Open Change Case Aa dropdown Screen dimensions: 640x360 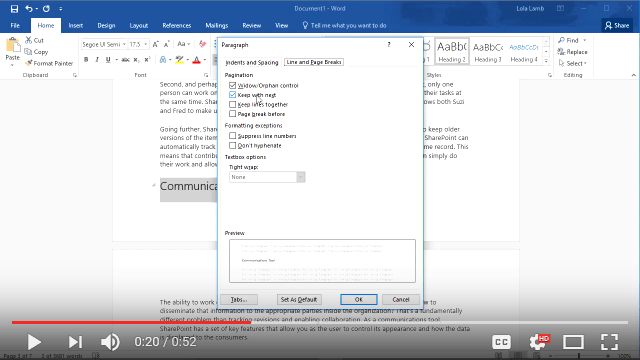click(x=183, y=44)
